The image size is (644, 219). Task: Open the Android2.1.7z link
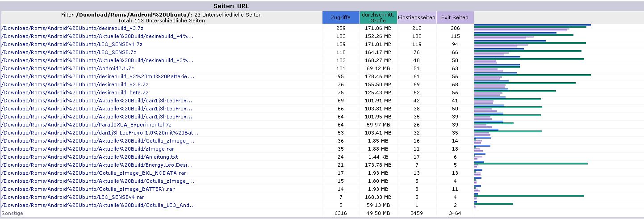[68, 68]
